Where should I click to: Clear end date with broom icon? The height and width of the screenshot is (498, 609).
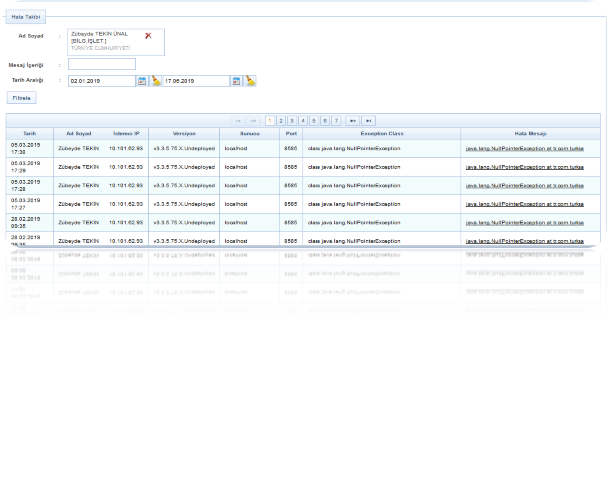click(x=250, y=81)
